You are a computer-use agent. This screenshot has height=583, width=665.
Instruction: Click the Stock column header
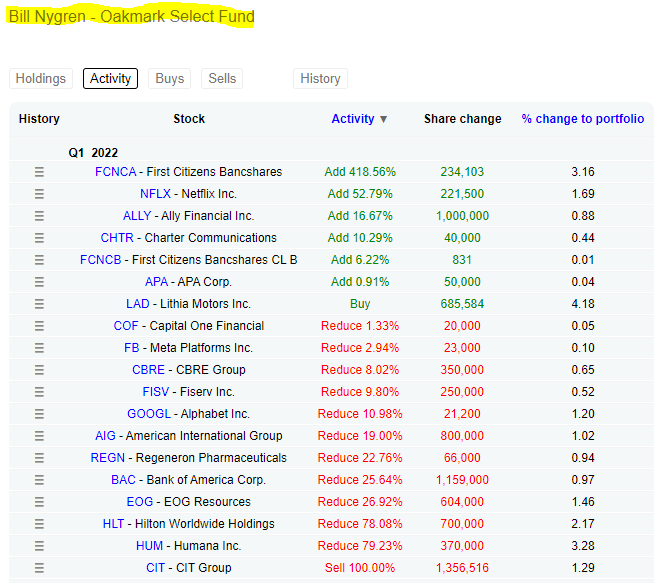click(189, 119)
